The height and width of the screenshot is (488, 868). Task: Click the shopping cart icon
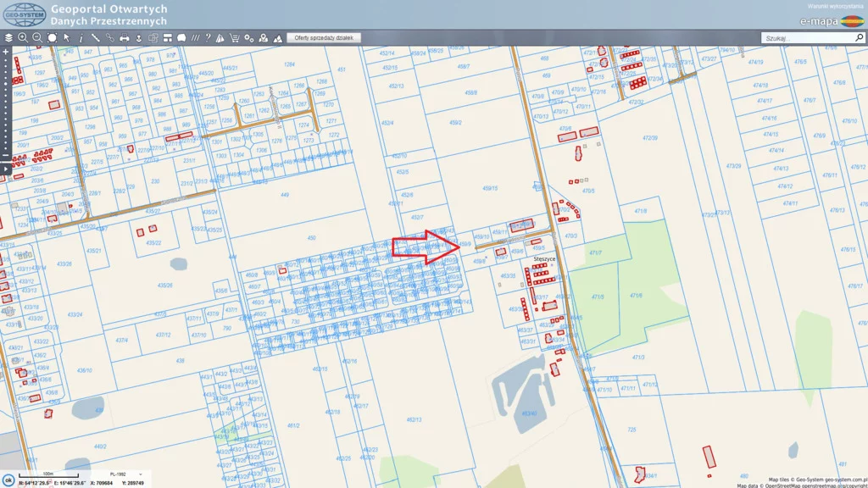[x=234, y=38]
